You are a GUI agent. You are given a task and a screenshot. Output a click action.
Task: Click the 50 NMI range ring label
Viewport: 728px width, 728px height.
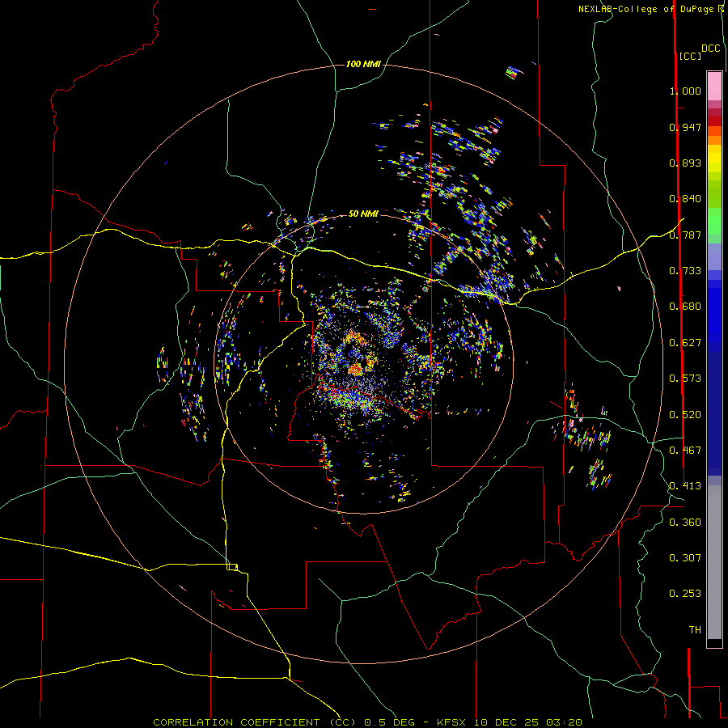363,214
